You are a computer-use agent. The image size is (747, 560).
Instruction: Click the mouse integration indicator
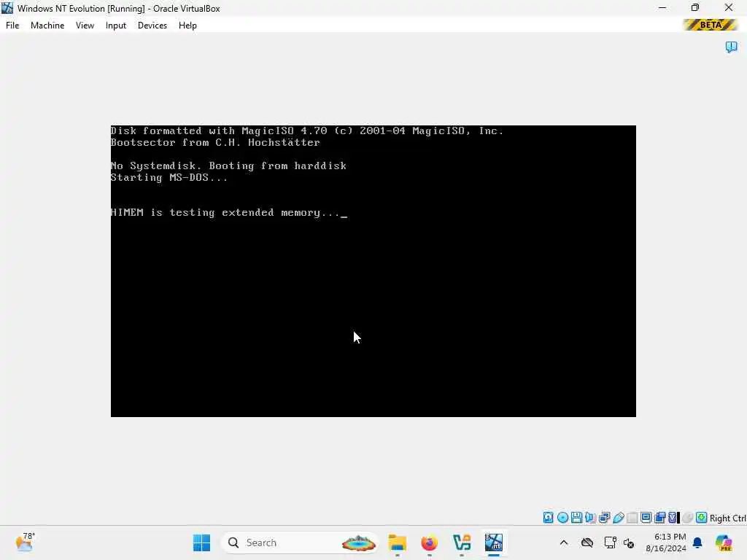tap(687, 517)
